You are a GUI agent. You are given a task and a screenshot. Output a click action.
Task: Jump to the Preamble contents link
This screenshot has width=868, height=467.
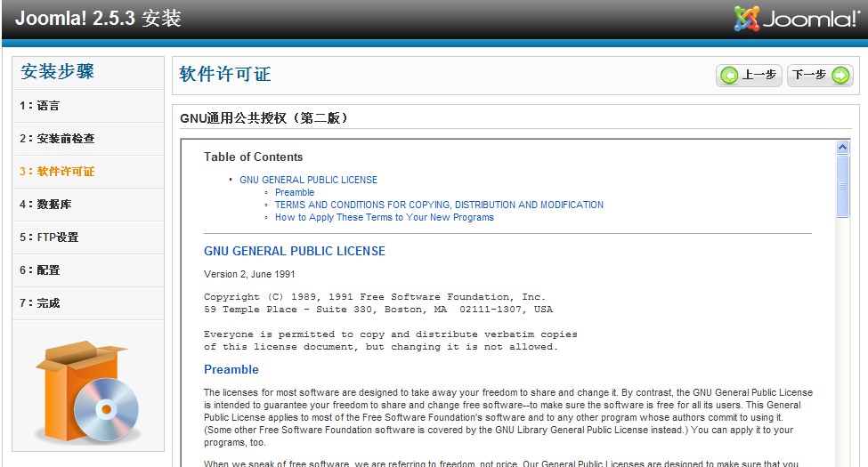[295, 192]
